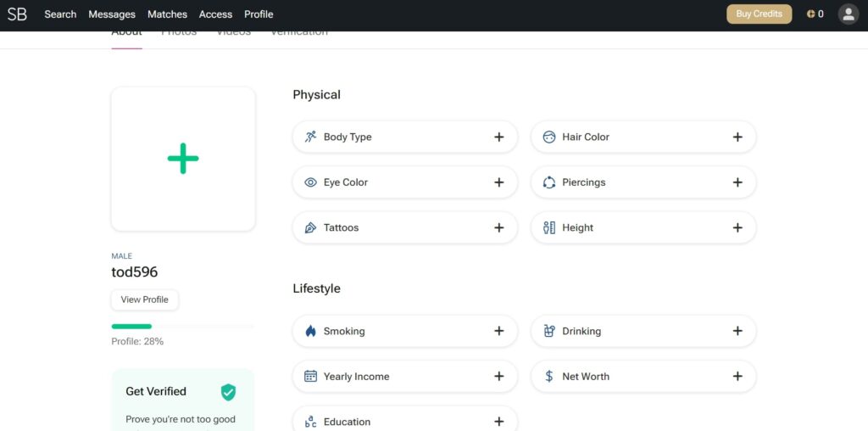Click the Smoking flame icon
The width and height of the screenshot is (868, 431).
[x=310, y=332]
